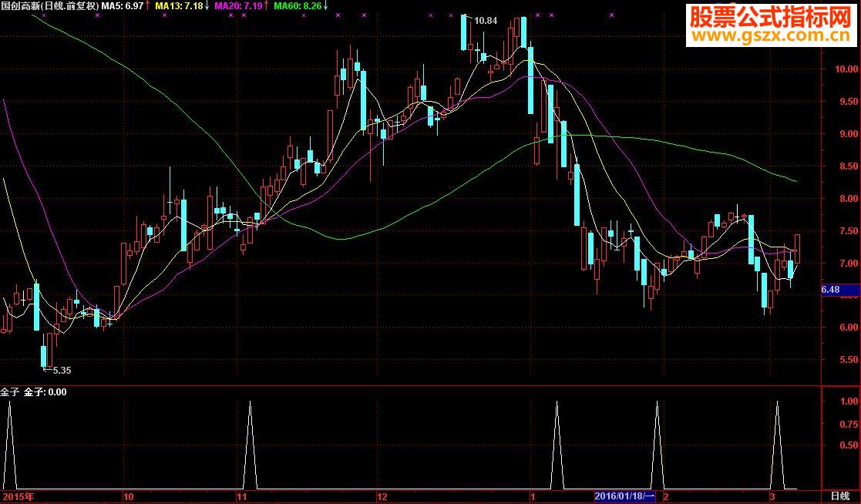Click the 9.00 price axis label
This screenshot has width=861, height=504.
click(849, 134)
